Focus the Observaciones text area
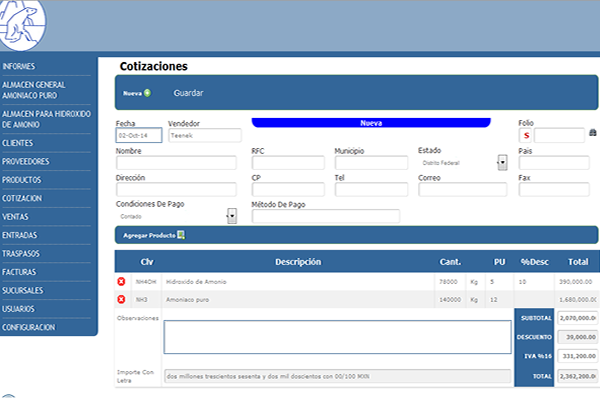600x400 pixels. click(x=337, y=336)
